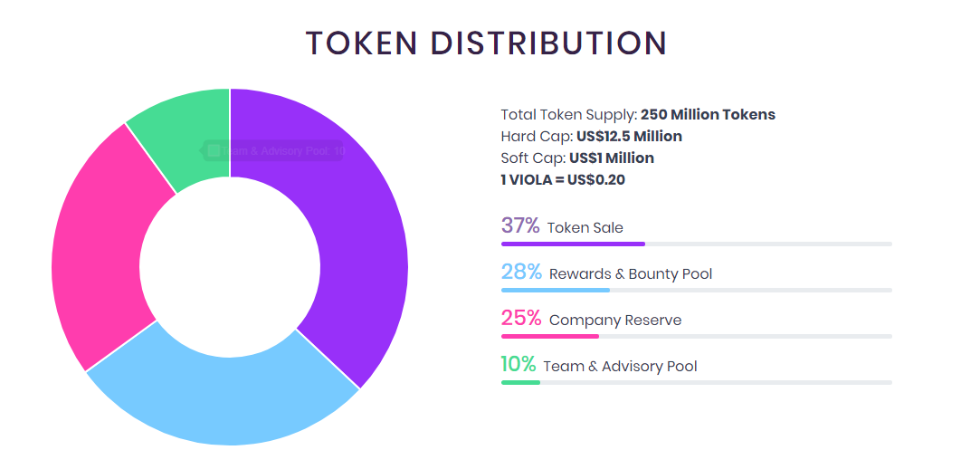This screenshot has height=450, width=980.
Task: Select the 1 VIOLA = US$0.20 text
Action: (x=562, y=180)
